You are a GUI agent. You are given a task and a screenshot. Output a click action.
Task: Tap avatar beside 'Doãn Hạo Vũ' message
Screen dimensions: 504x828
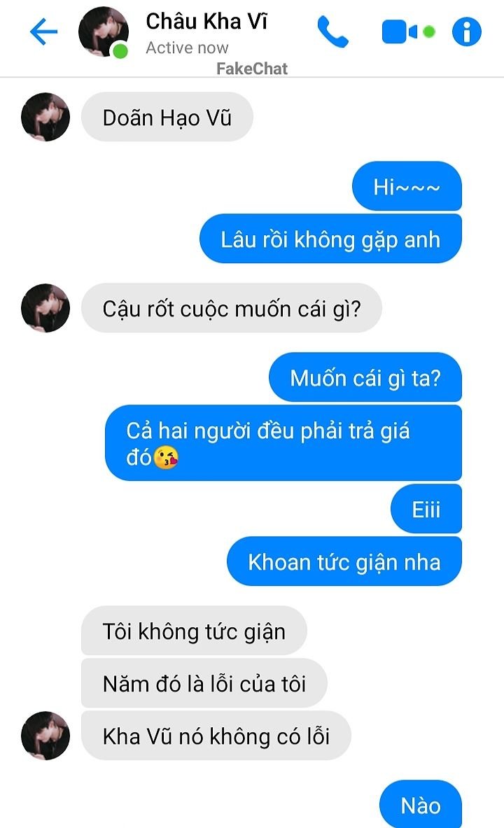[x=45, y=117]
